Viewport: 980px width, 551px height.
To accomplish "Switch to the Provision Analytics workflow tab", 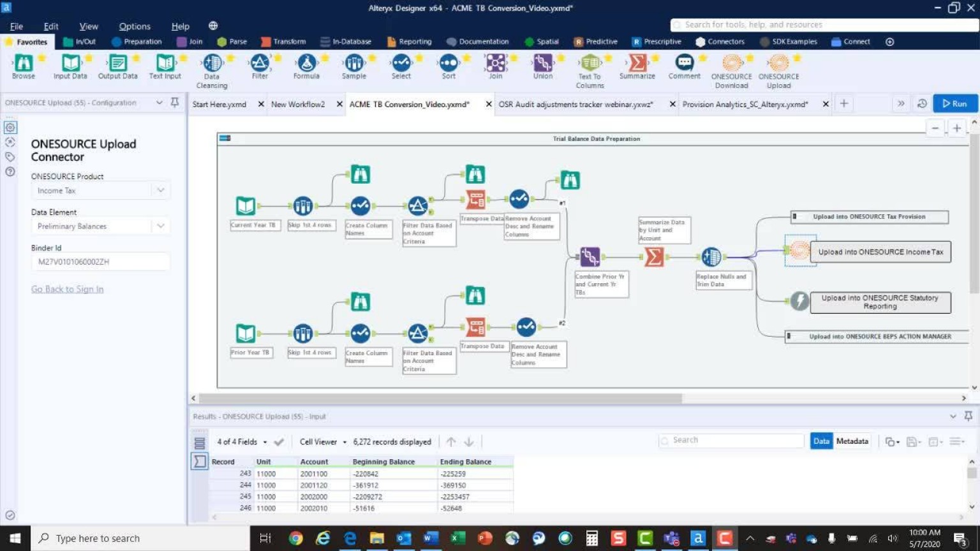I will [745, 104].
